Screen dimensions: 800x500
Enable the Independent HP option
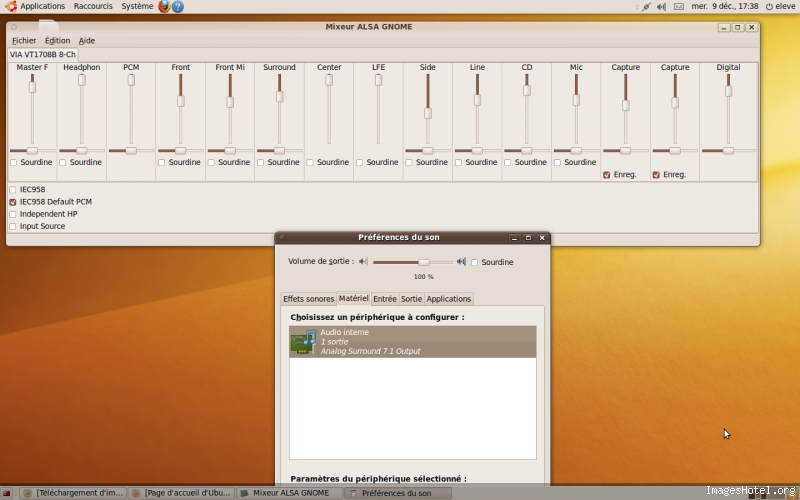pyautogui.click(x=13, y=214)
